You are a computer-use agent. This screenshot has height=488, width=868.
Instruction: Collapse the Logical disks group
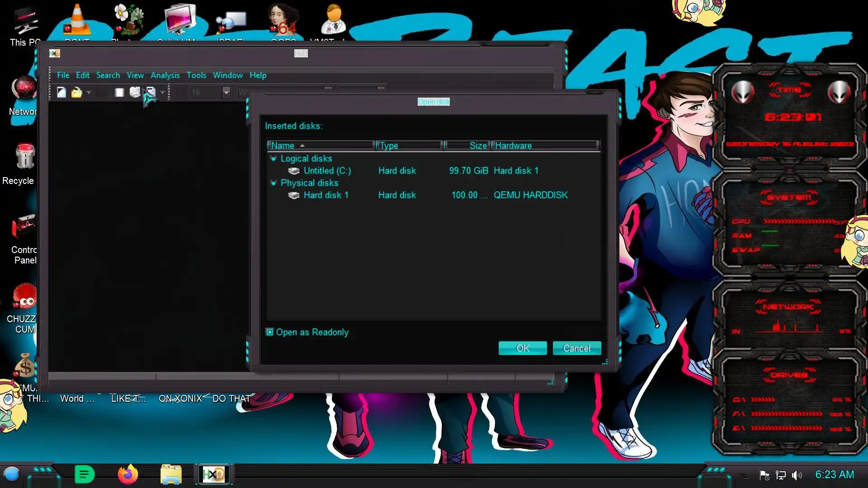[273, 159]
